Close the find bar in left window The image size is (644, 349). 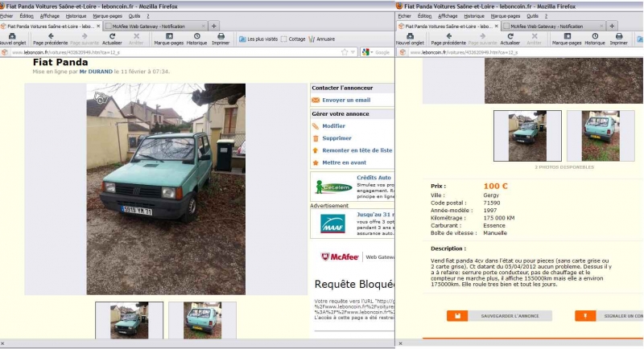(3, 343)
